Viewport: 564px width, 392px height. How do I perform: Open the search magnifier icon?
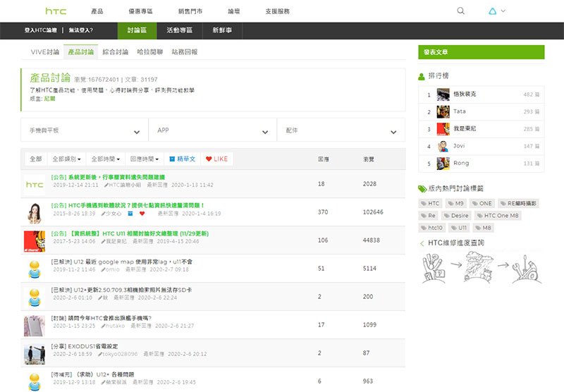click(x=460, y=11)
